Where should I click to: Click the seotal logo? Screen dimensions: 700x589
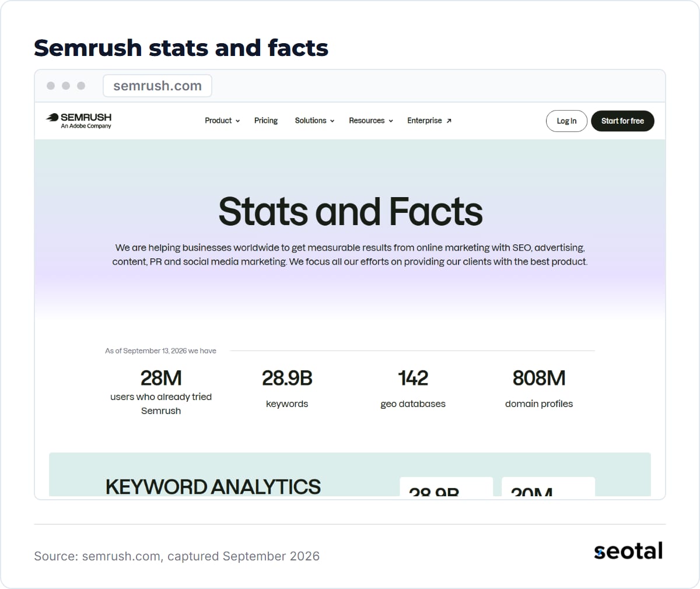click(x=628, y=551)
